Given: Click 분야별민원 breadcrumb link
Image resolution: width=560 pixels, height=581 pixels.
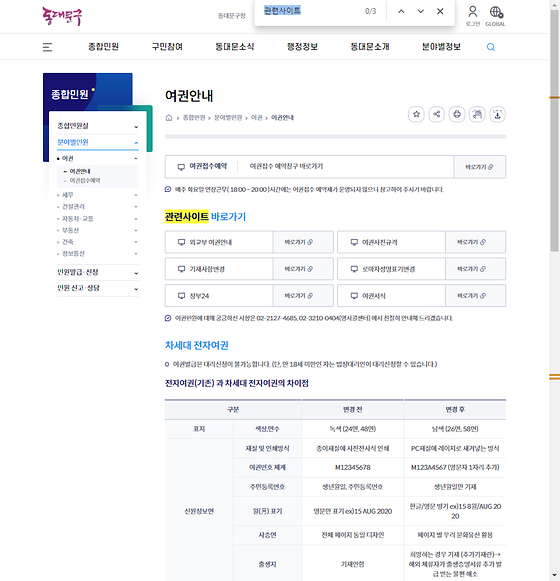Looking at the screenshot, I should 228,117.
